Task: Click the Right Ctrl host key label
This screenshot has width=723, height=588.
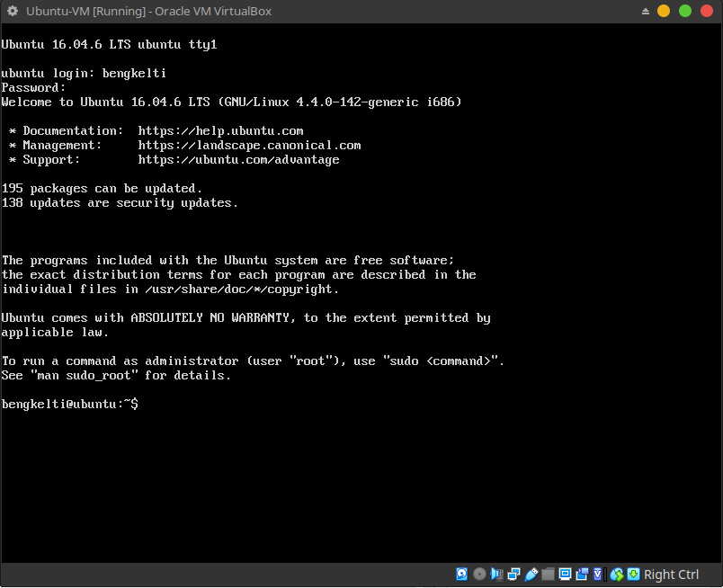Action: (x=672, y=575)
